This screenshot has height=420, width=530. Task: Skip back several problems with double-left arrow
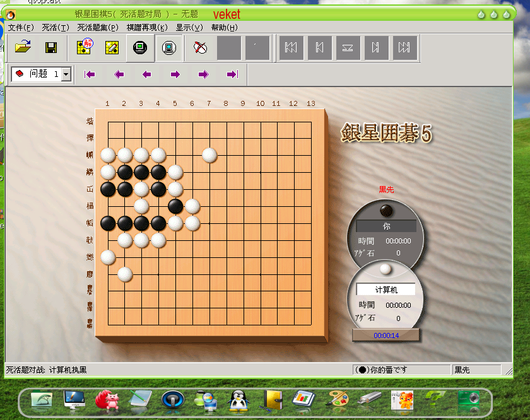coord(119,74)
